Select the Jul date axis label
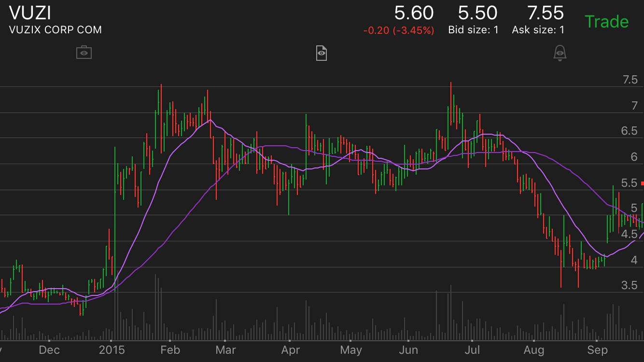This screenshot has width=644, height=362. (472, 350)
